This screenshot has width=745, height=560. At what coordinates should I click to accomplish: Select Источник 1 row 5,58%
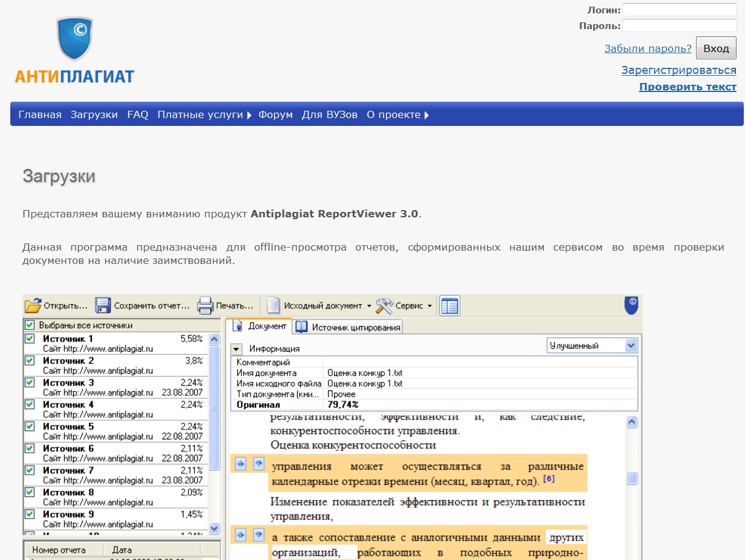[x=115, y=344]
